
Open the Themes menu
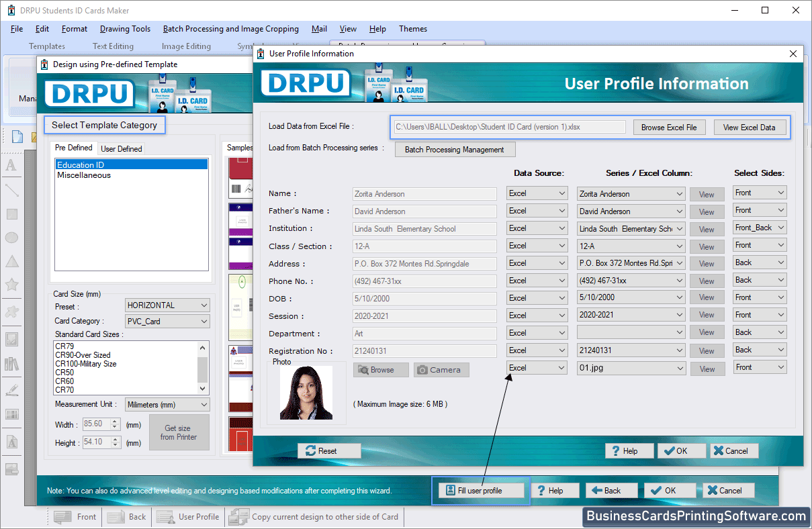point(413,29)
